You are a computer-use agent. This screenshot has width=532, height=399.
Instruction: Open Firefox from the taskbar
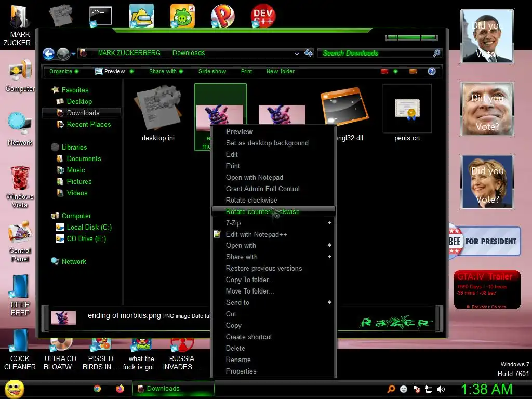point(120,389)
